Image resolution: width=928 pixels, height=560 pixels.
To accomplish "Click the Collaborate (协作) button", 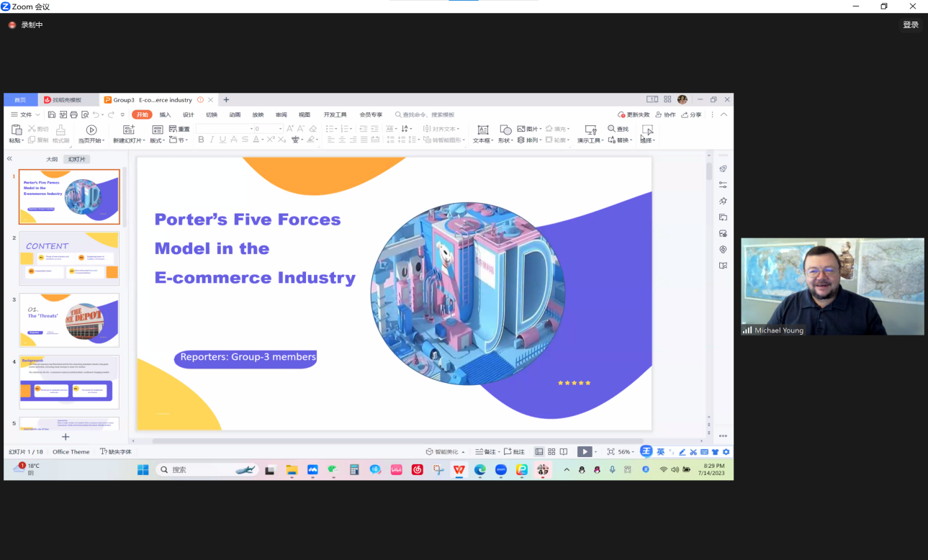I will [665, 114].
